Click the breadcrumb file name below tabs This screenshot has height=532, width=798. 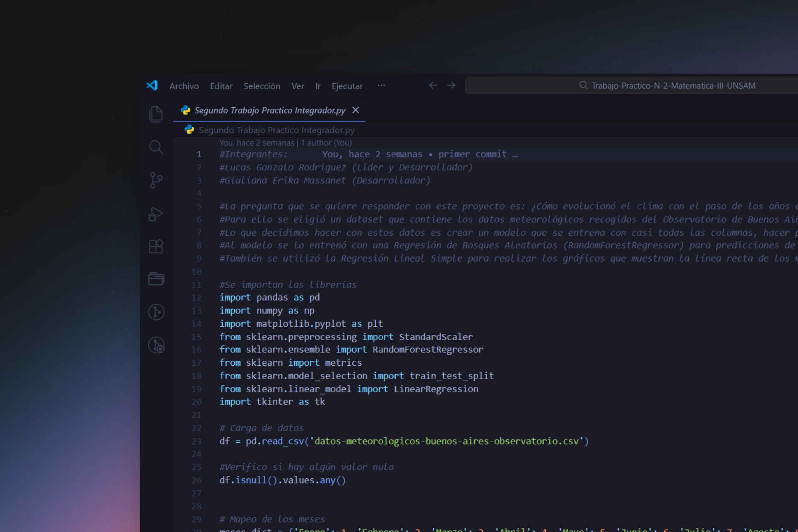[276, 130]
